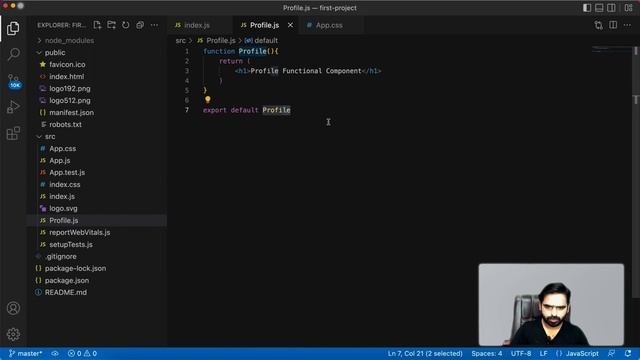Open Source Control view with 10K badge

click(x=14, y=81)
